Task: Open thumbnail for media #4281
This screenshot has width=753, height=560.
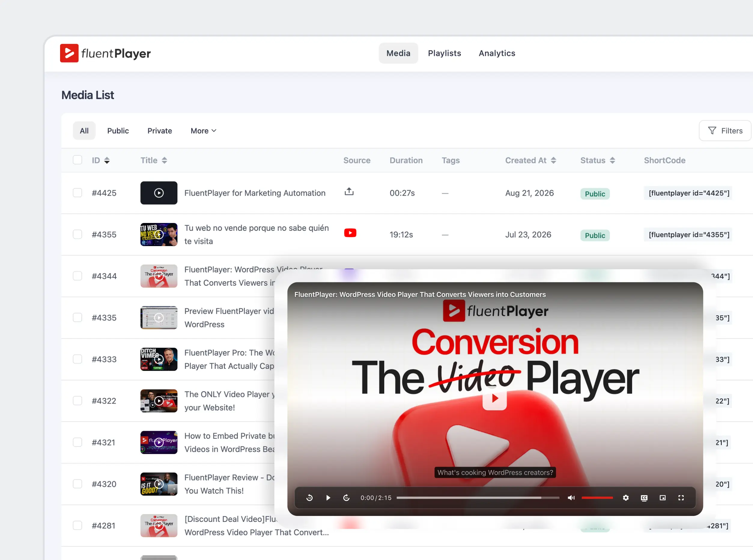Action: pos(159,525)
